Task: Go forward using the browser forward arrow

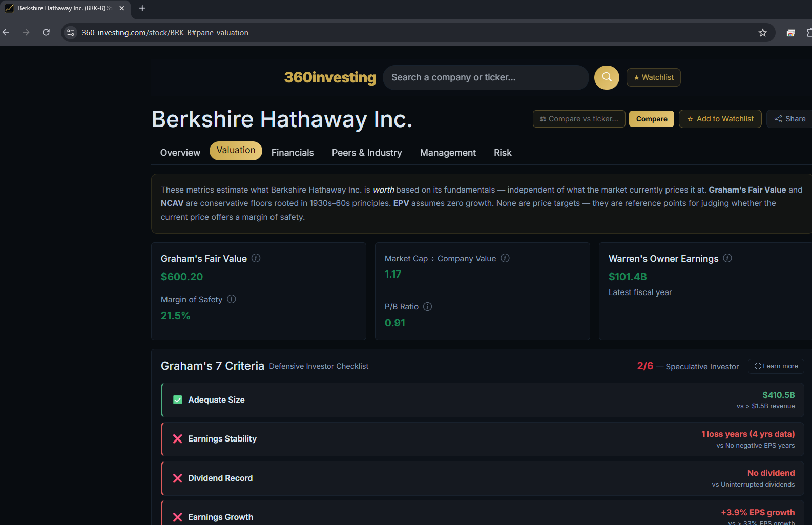Action: 26,32
